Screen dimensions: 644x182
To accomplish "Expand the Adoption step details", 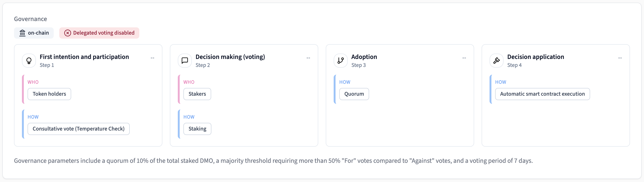I will (464, 58).
